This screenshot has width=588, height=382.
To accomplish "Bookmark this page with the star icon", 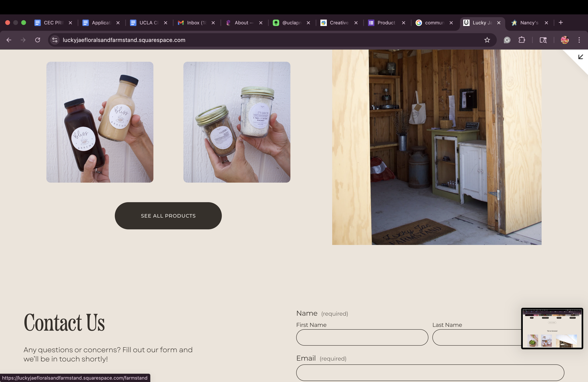I will point(487,40).
